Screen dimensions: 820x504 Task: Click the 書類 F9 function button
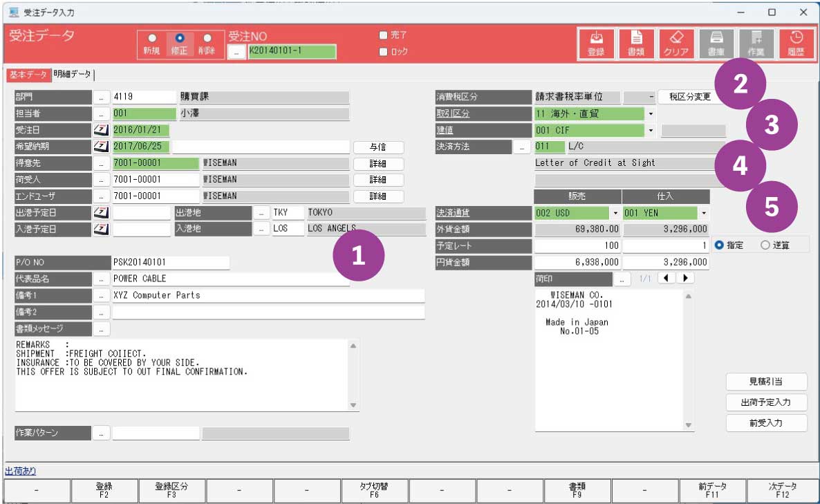577,490
